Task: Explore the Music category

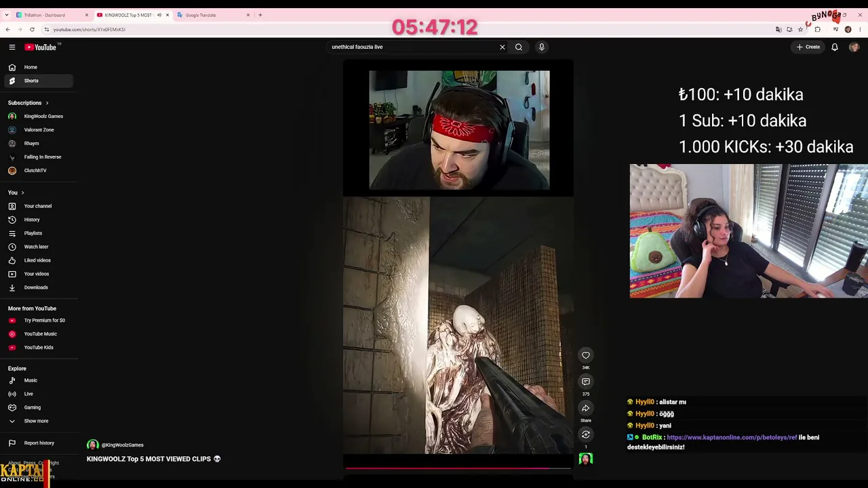Action: [x=38, y=380]
